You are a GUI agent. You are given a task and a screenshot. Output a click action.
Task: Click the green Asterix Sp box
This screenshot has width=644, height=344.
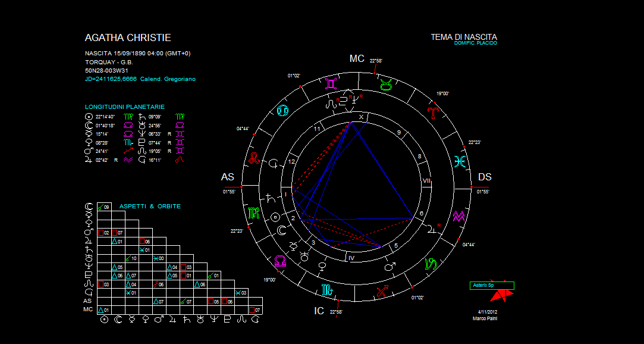492,286
